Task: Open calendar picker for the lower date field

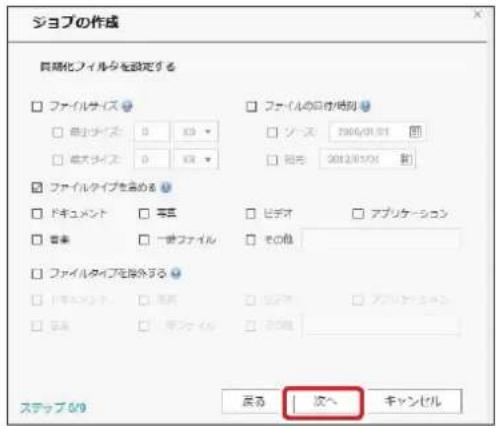Action: [406, 159]
